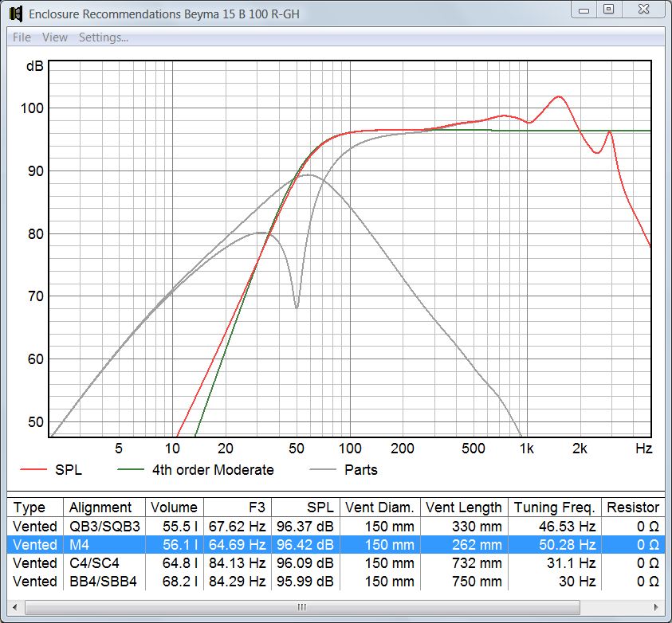Open the View menu
This screenshot has width=672, height=623.
pyautogui.click(x=54, y=37)
